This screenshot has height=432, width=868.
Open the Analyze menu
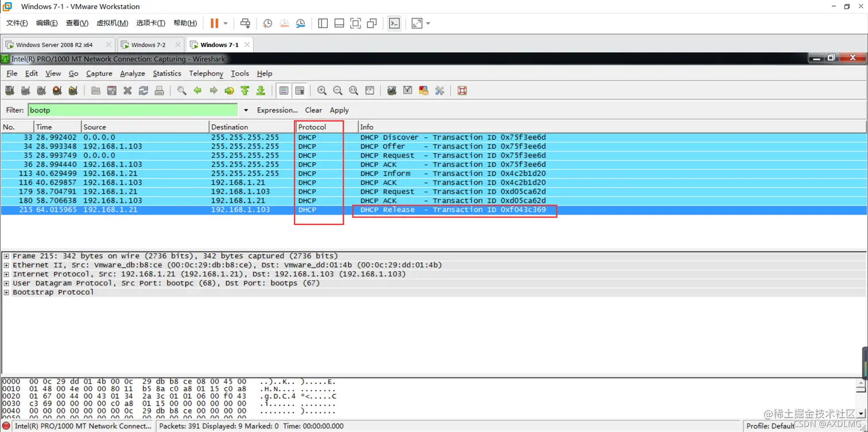click(x=133, y=73)
